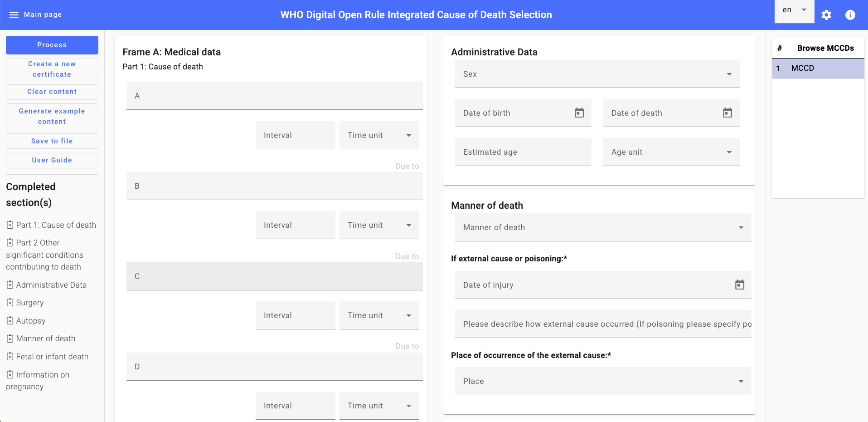Screen dimensions: 868x422
Task: Click the Autopsy section status icon
Action: point(10,321)
